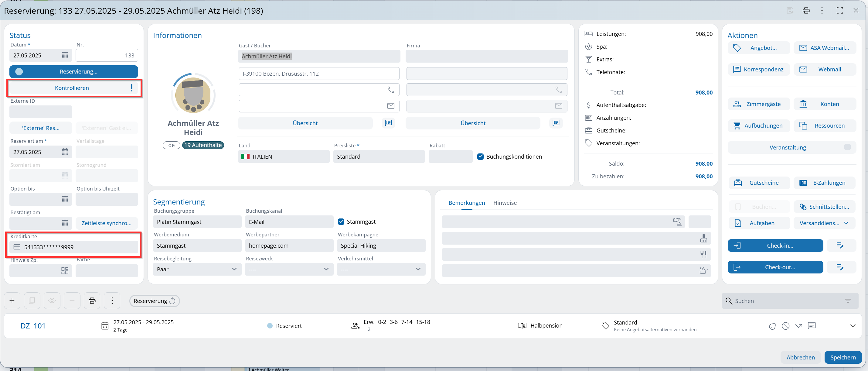Viewport: 868px width, 371px height.
Task: Open the E-Zahlungen action
Action: (825, 183)
